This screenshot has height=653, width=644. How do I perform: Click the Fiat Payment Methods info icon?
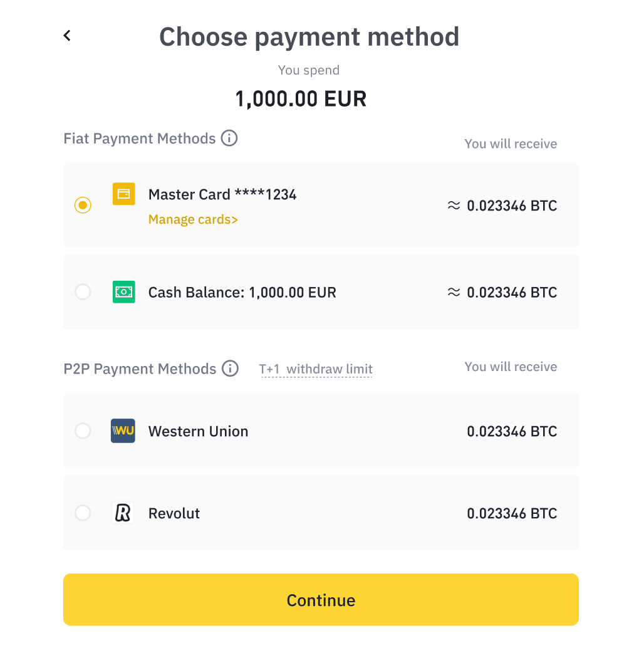pos(229,138)
